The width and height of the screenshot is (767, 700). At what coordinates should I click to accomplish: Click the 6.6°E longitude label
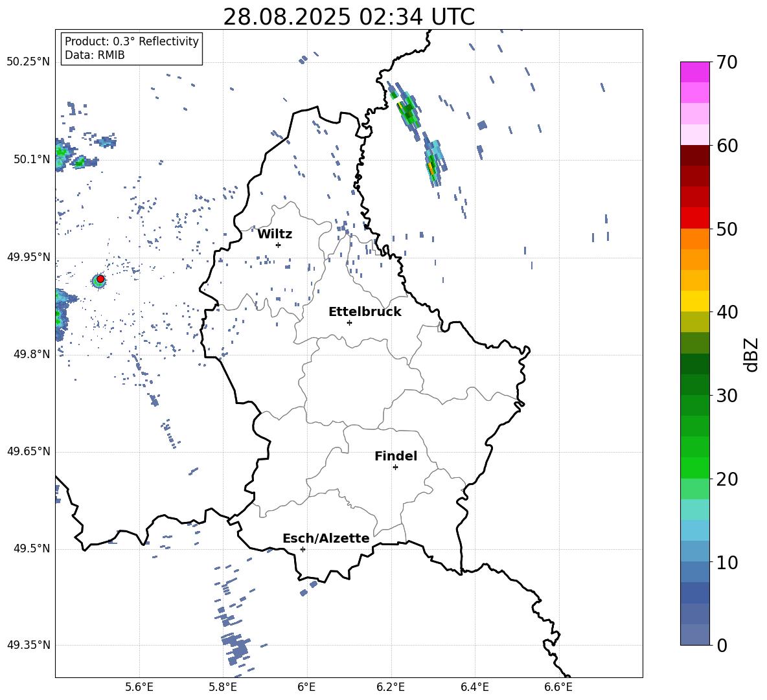pos(558,687)
